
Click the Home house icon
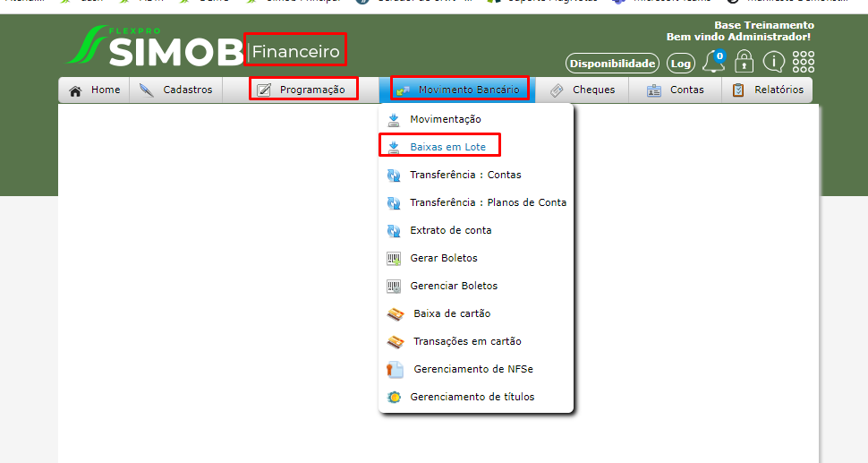point(75,90)
